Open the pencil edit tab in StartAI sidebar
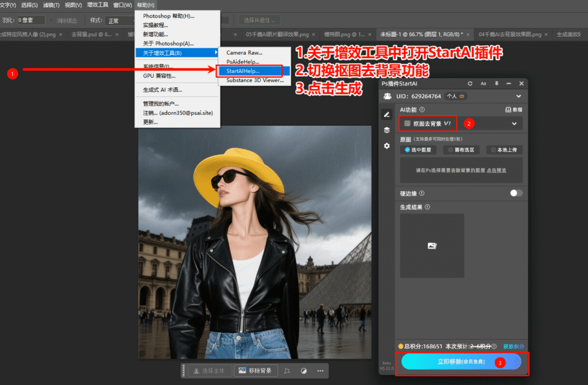 (x=387, y=114)
